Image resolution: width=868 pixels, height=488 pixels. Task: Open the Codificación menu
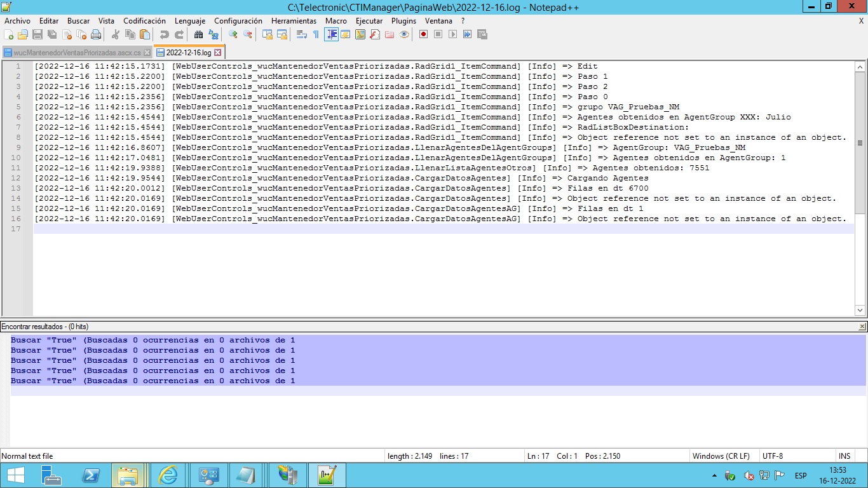144,21
